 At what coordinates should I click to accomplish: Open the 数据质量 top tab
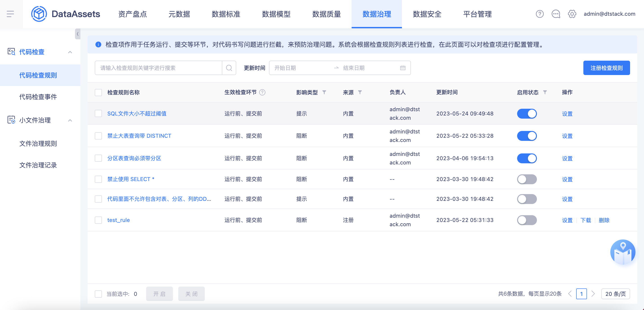tap(326, 14)
